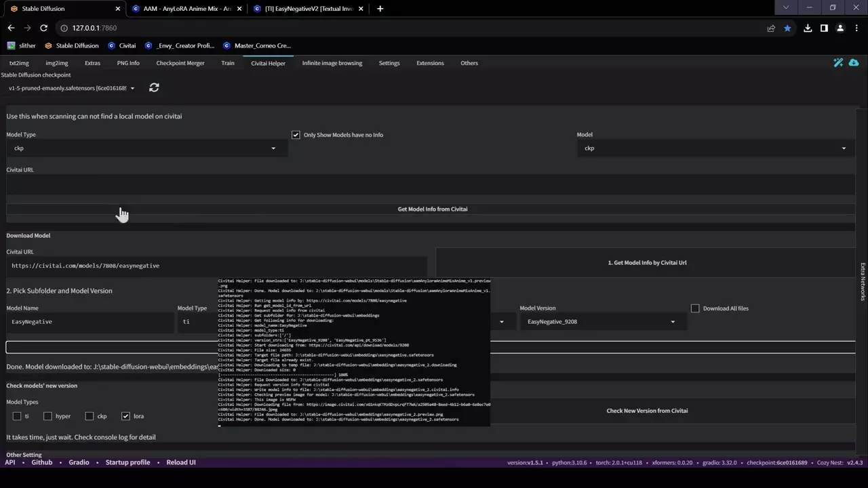Open the browser downloads icon
The width and height of the screenshot is (868, 488).
click(x=808, y=28)
